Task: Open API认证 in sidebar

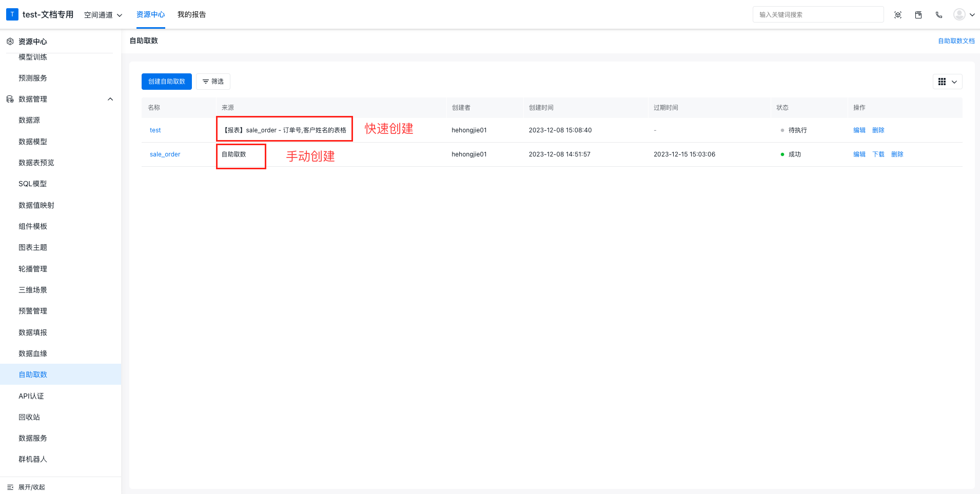Action: coord(31,396)
